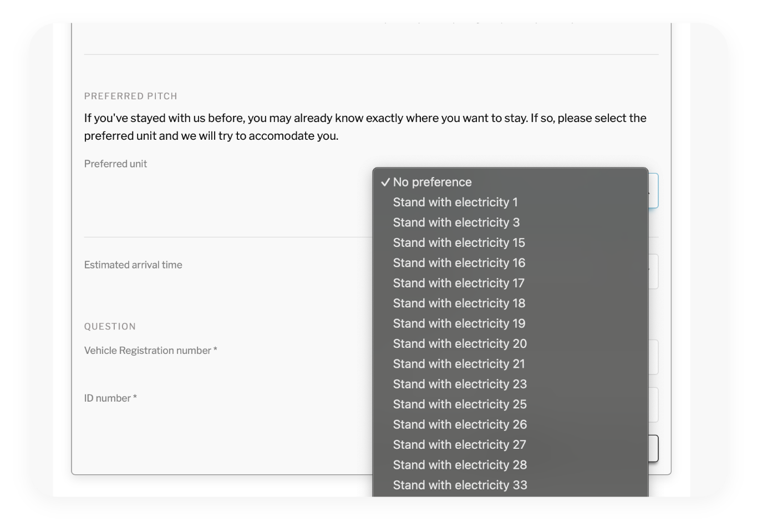Viewport: 757px width, 532px height.
Task: Click the Vehicle Registration number field
Action: pyautogui.click(x=653, y=357)
